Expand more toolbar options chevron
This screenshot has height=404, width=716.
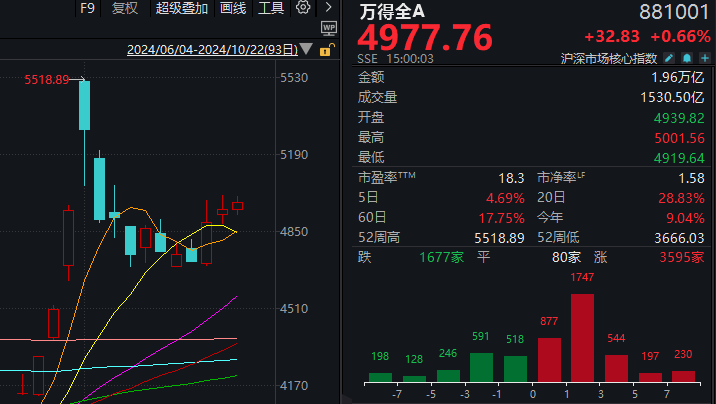point(328,7)
